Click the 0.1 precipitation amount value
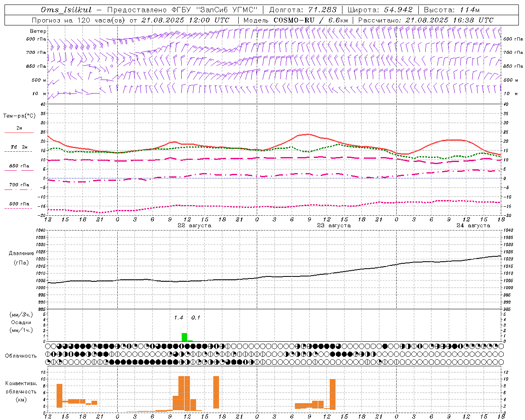 click(196, 318)
